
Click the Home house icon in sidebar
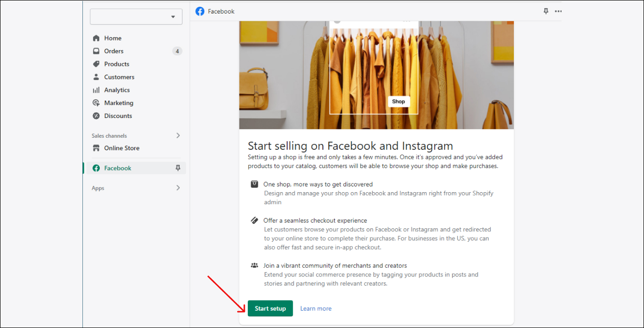pyautogui.click(x=96, y=38)
